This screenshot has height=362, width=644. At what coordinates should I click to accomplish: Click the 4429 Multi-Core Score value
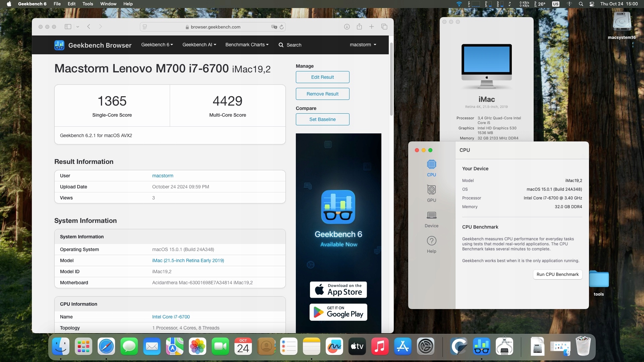(x=227, y=101)
